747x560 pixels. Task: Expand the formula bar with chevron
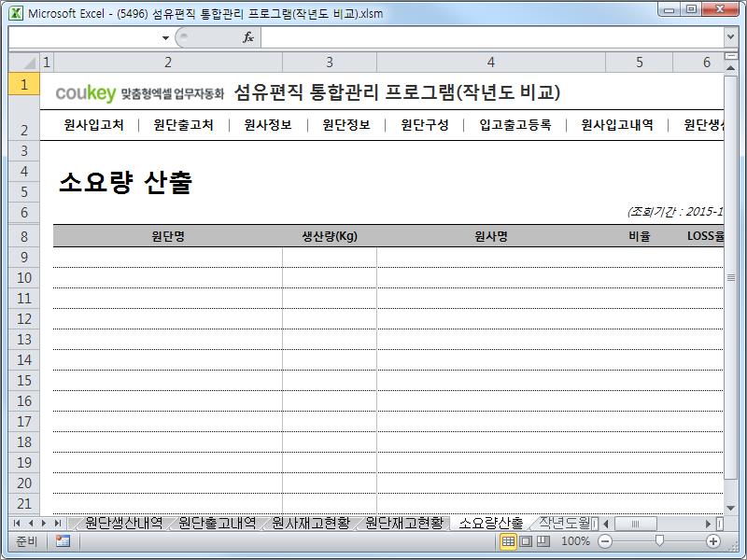[x=731, y=36]
